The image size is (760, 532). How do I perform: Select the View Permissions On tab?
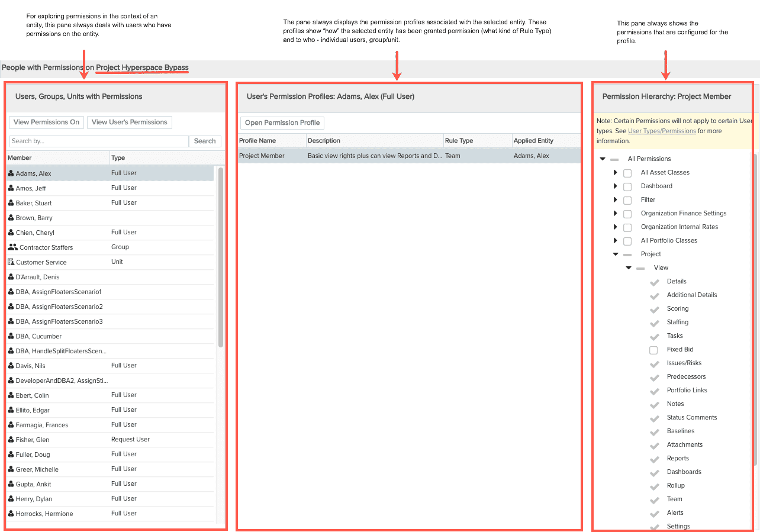click(x=46, y=122)
